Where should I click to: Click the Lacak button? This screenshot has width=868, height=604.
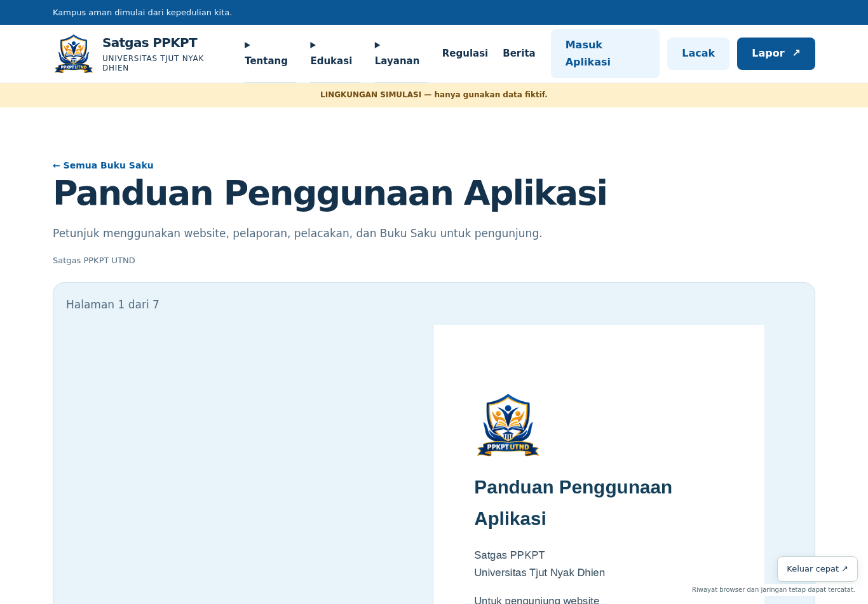point(698,53)
